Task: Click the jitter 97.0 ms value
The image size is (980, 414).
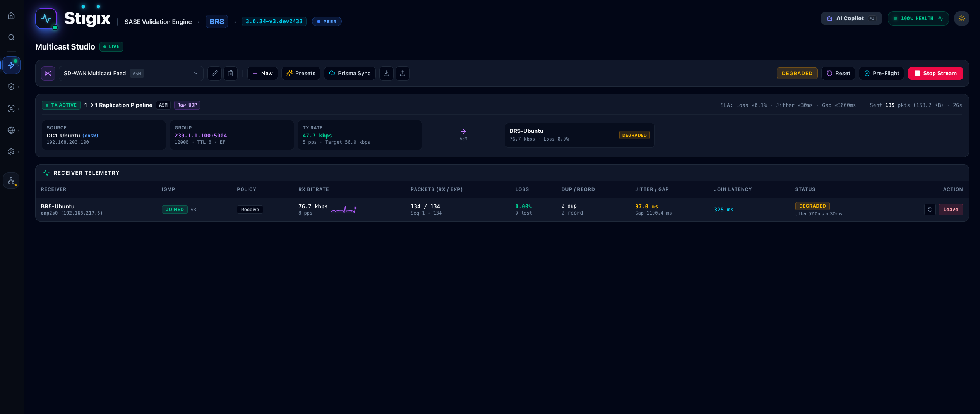Action: point(646,206)
